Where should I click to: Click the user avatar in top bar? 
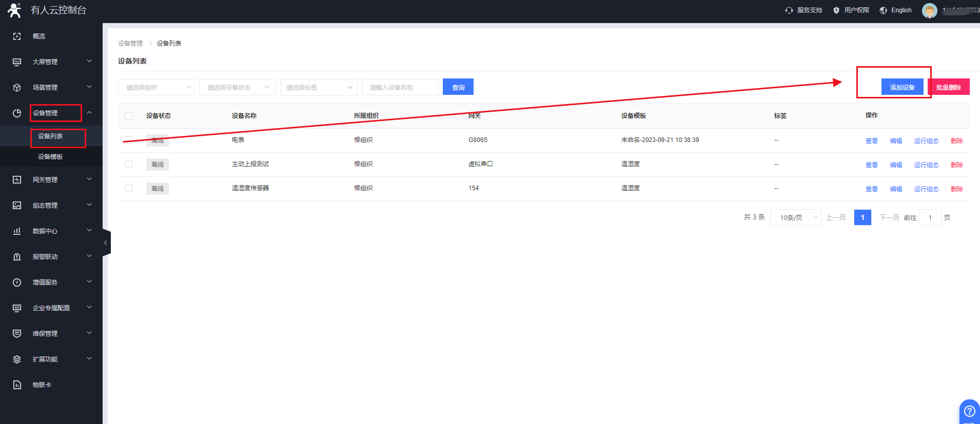click(x=929, y=10)
